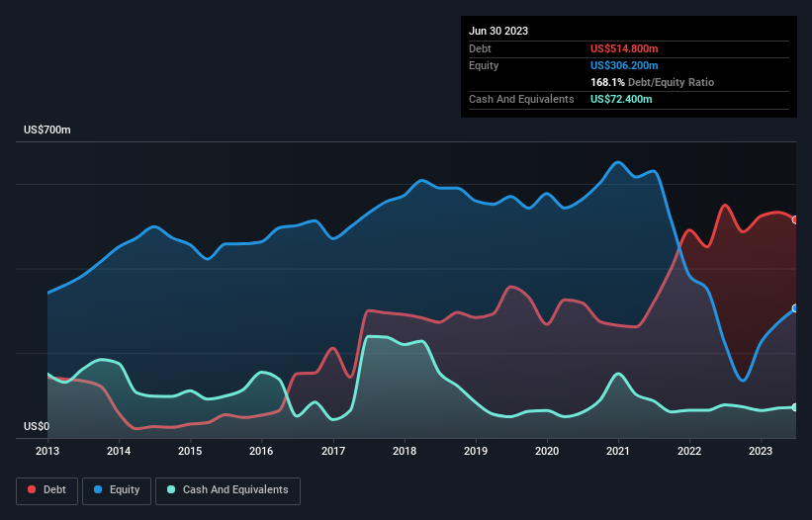Image resolution: width=812 pixels, height=520 pixels.
Task: Click the US$0 y-axis label
Action: tap(37, 426)
